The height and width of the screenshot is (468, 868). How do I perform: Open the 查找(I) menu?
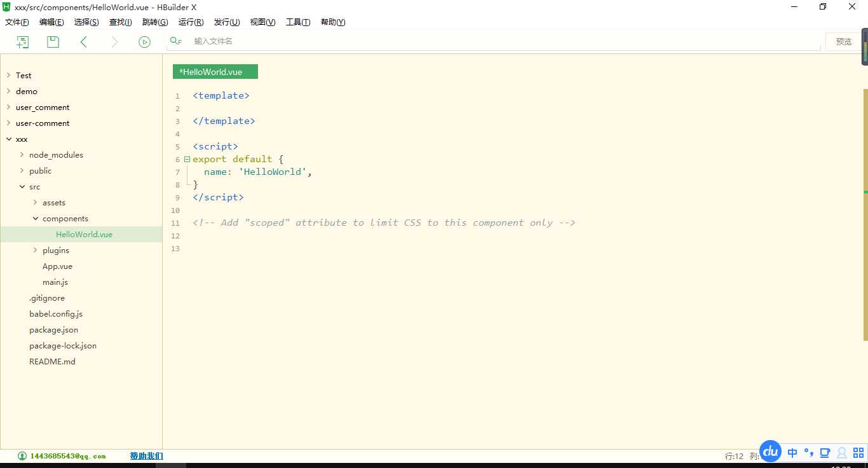[x=121, y=22]
